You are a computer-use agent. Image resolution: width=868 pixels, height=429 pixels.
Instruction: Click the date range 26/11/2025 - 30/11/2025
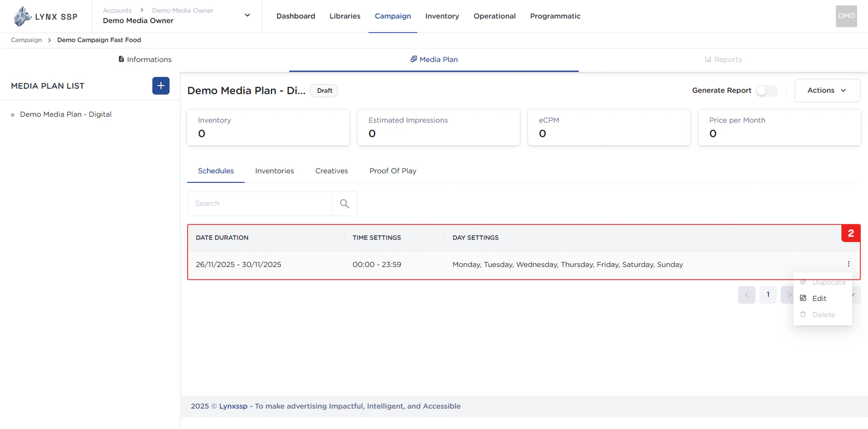pyautogui.click(x=238, y=264)
